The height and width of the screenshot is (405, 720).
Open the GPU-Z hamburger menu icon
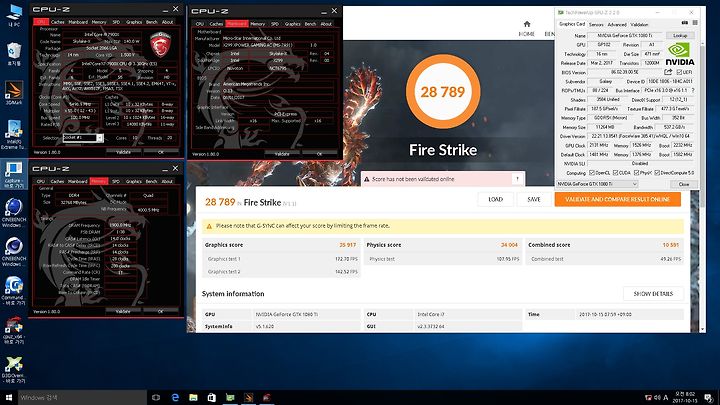(x=695, y=22)
